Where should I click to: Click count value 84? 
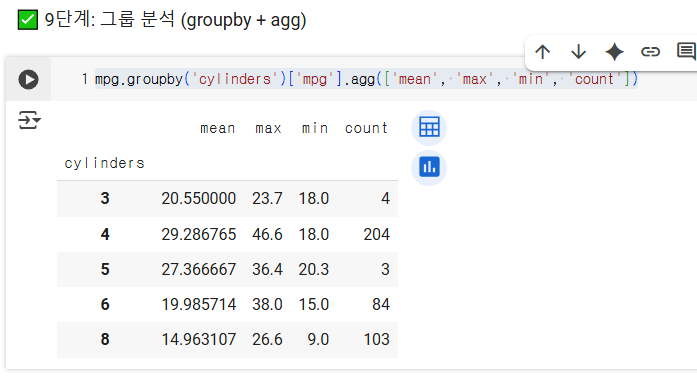(381, 304)
